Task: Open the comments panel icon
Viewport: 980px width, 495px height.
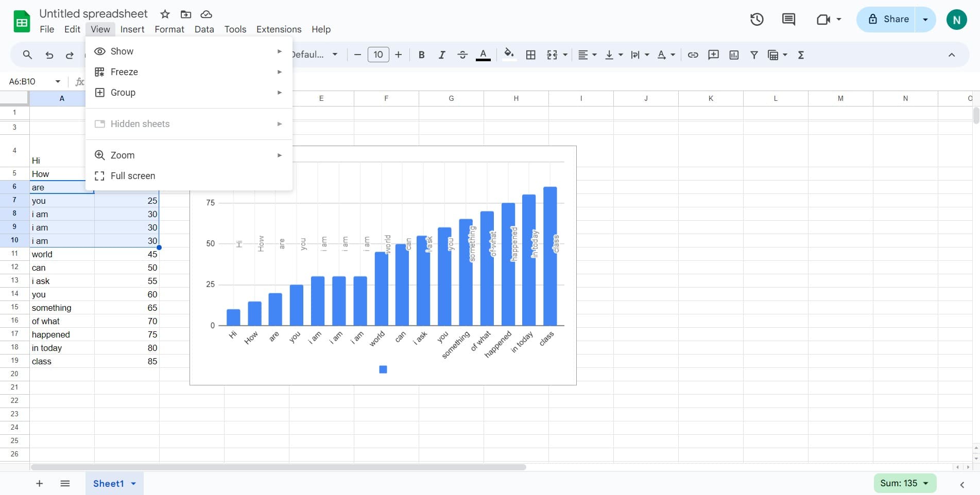Action: click(x=788, y=20)
